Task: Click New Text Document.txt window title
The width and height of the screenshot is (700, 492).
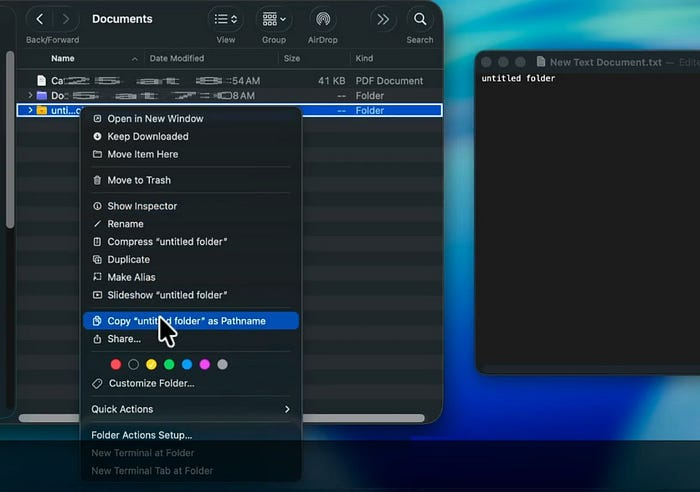Action: click(605, 62)
